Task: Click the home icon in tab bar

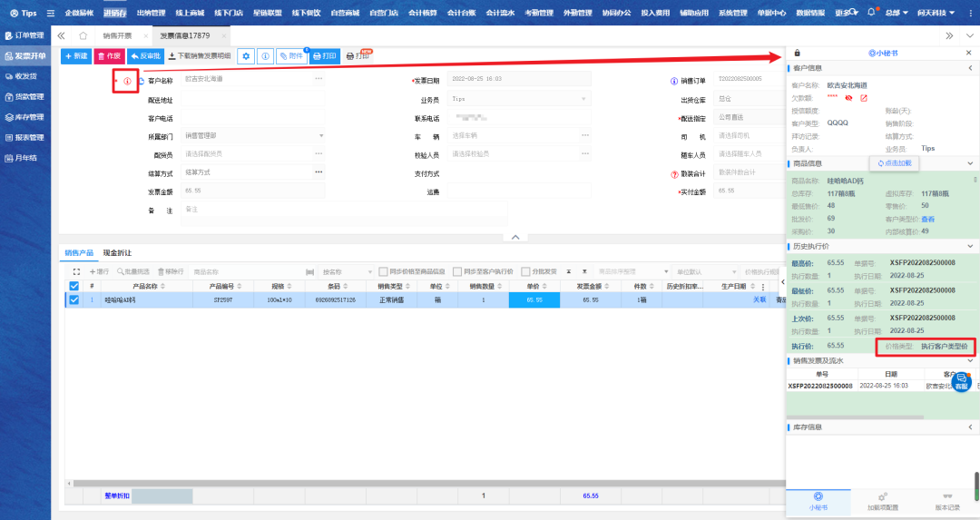Action: 83,35
